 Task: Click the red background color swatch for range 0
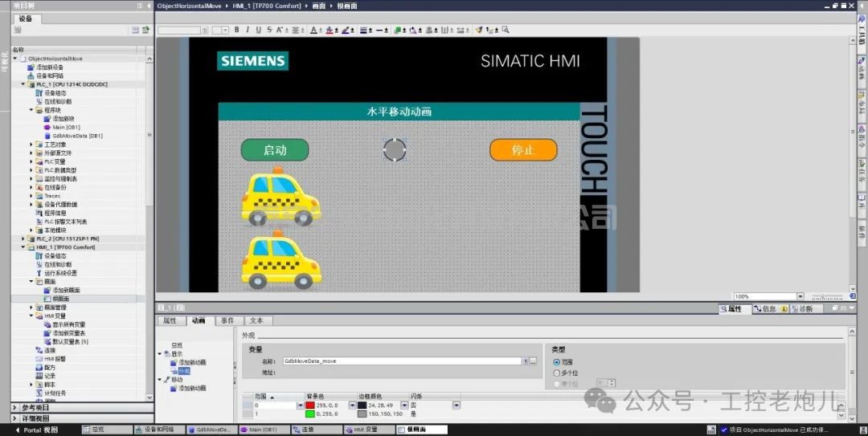310,405
